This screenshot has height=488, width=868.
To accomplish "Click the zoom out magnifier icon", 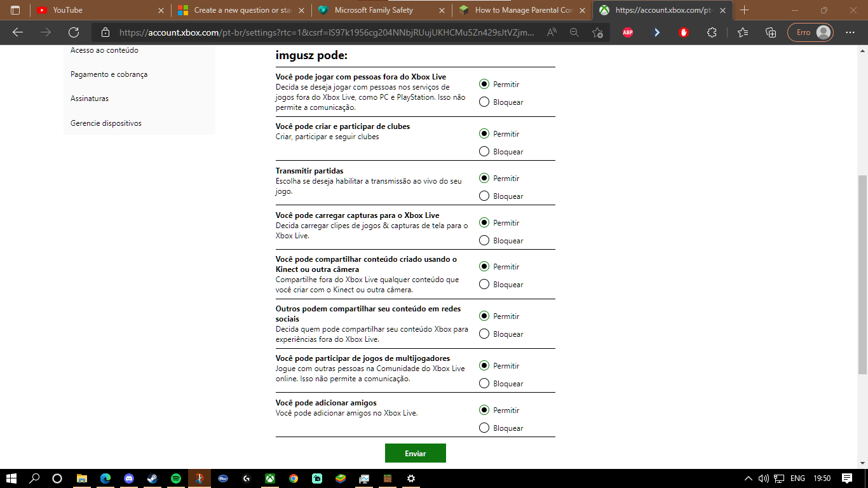I will tap(574, 32).
